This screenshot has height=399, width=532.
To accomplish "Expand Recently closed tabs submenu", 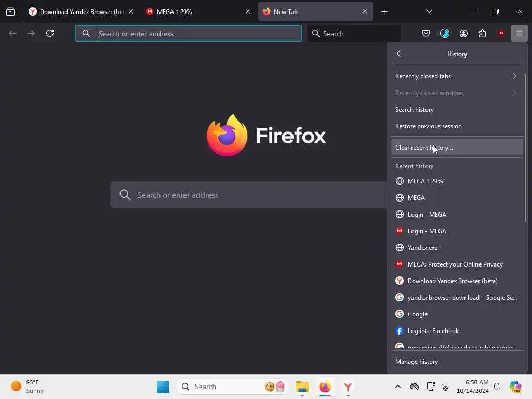I will coord(457,76).
